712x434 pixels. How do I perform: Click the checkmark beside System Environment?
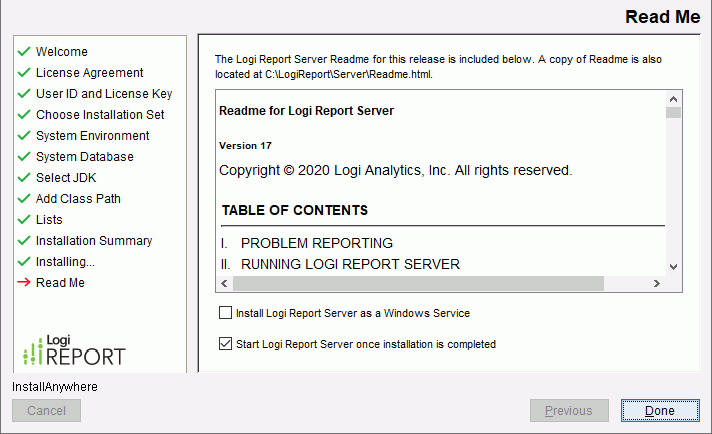tap(24, 135)
